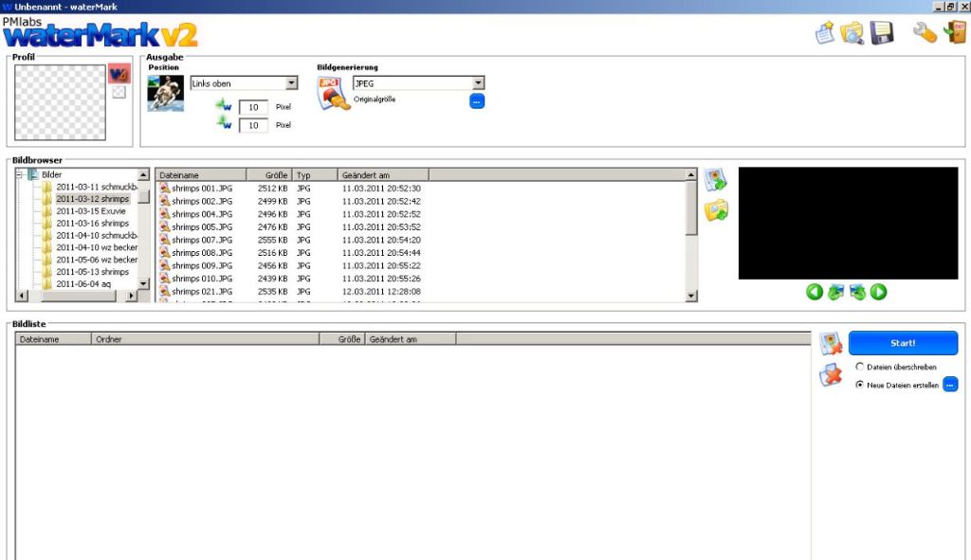The height and width of the screenshot is (560, 971).
Task: Load watermark profile image icon
Action: [x=119, y=74]
